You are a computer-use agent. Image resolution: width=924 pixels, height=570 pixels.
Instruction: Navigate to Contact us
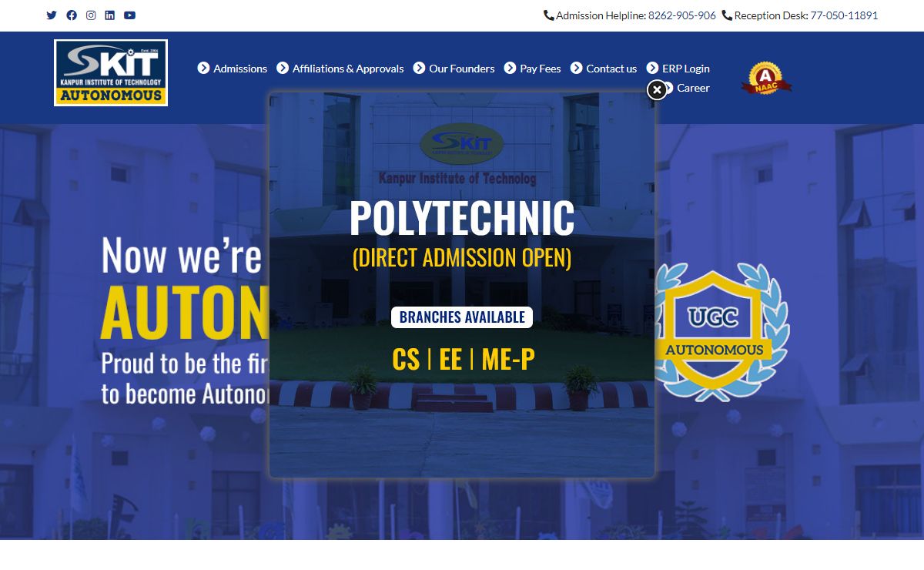click(x=611, y=69)
